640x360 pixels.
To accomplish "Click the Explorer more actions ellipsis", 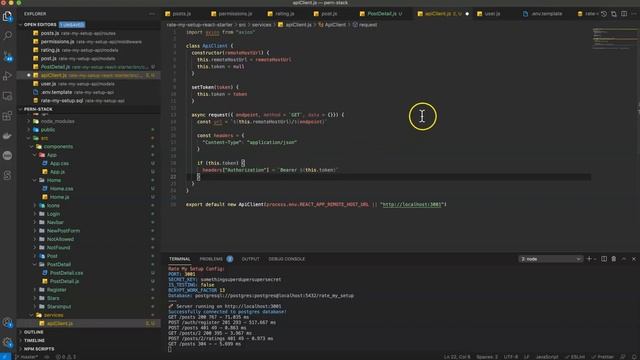I will coord(152,14).
